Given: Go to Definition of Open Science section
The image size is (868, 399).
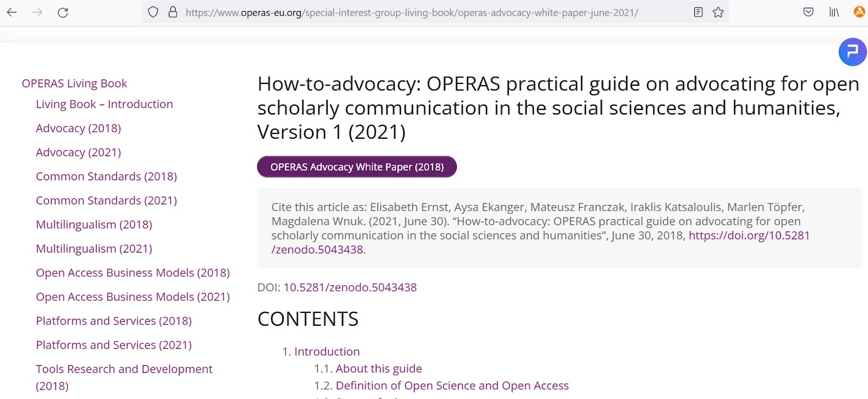Looking at the screenshot, I should pos(452,385).
